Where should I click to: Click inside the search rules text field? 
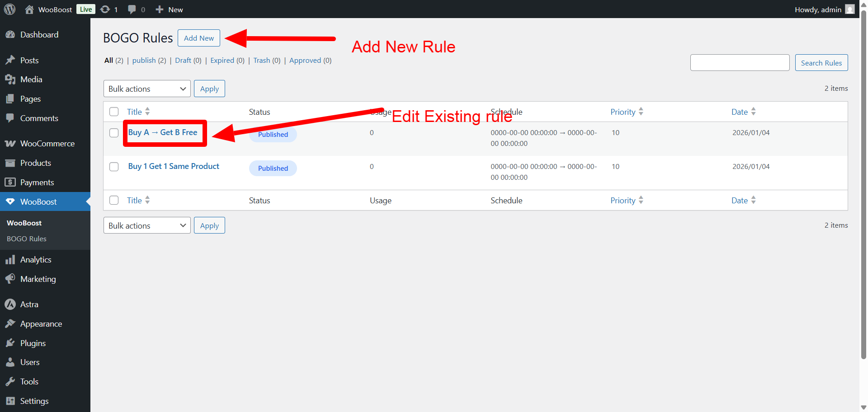click(x=740, y=62)
